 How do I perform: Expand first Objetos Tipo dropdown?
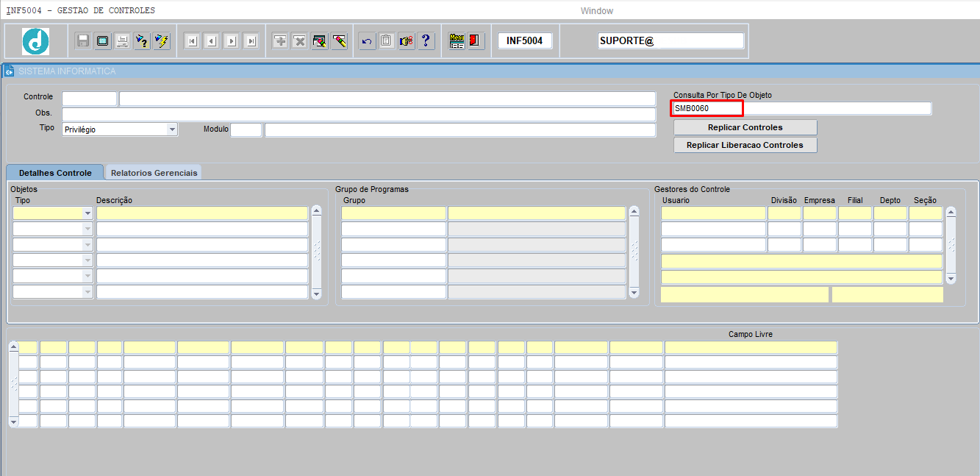pyautogui.click(x=87, y=213)
